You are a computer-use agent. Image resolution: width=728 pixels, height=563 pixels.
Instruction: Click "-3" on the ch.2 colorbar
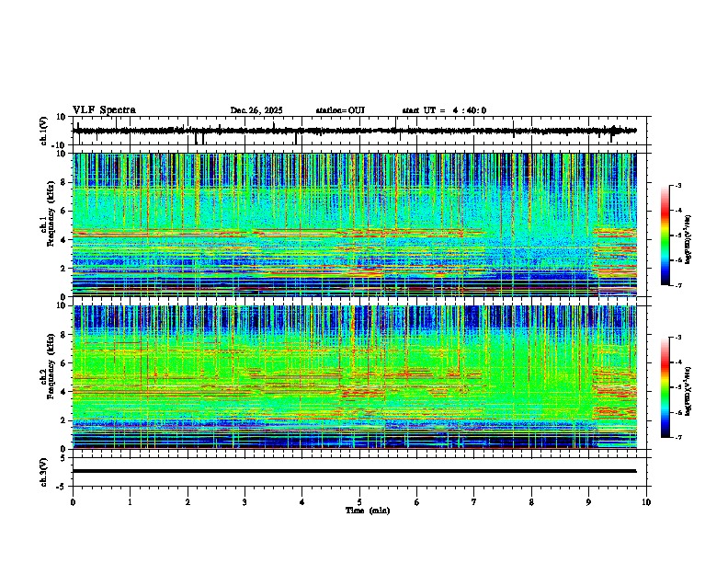point(677,338)
